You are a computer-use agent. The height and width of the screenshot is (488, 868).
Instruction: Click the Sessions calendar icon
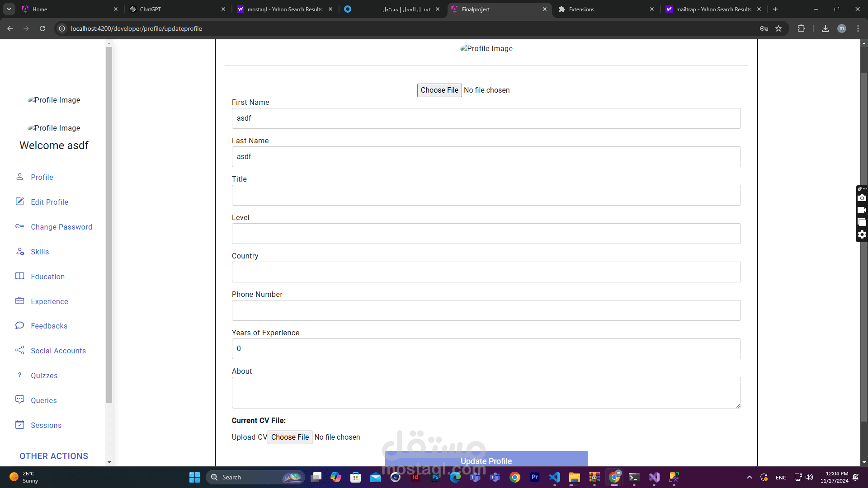pyautogui.click(x=19, y=425)
